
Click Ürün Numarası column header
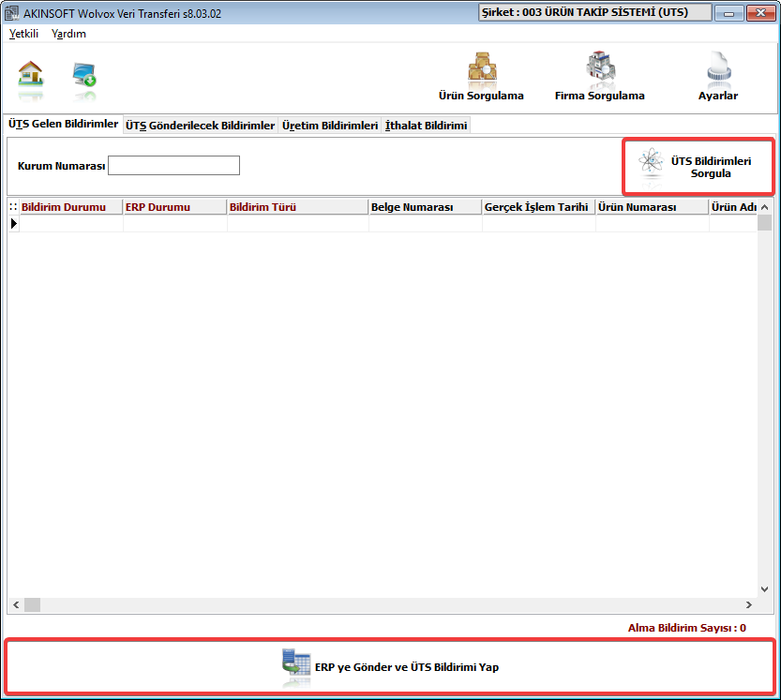point(653,207)
